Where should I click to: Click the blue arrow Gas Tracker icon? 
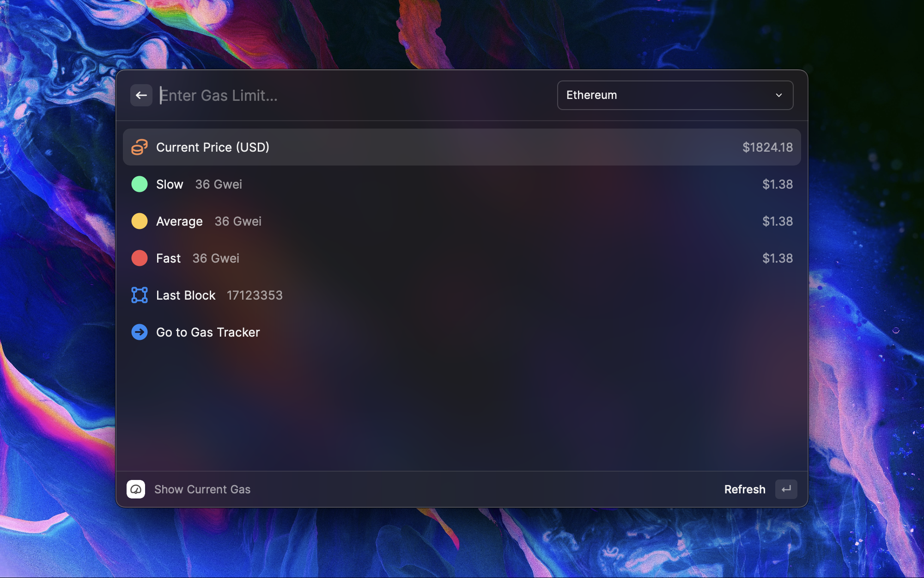(140, 332)
